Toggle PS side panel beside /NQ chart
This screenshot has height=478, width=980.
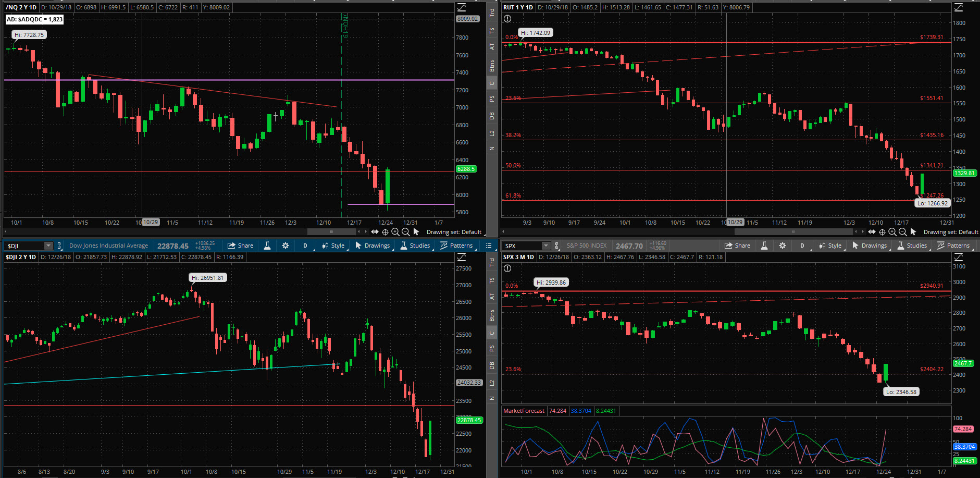coord(492,99)
